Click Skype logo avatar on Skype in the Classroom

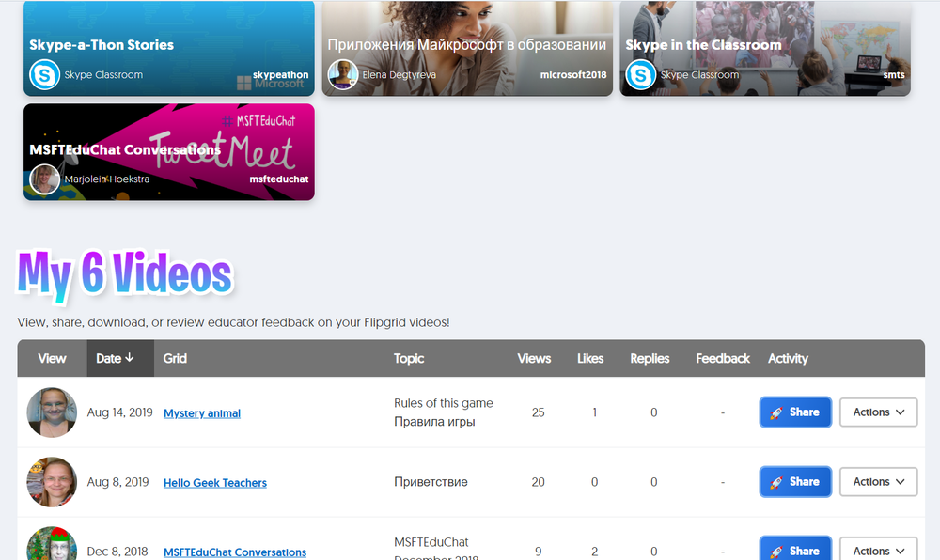(x=641, y=75)
